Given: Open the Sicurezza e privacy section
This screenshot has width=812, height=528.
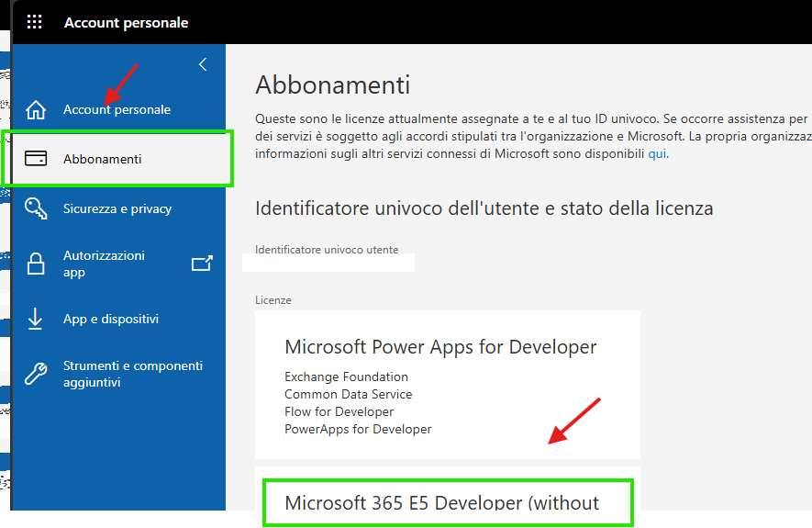Looking at the screenshot, I should [117, 208].
